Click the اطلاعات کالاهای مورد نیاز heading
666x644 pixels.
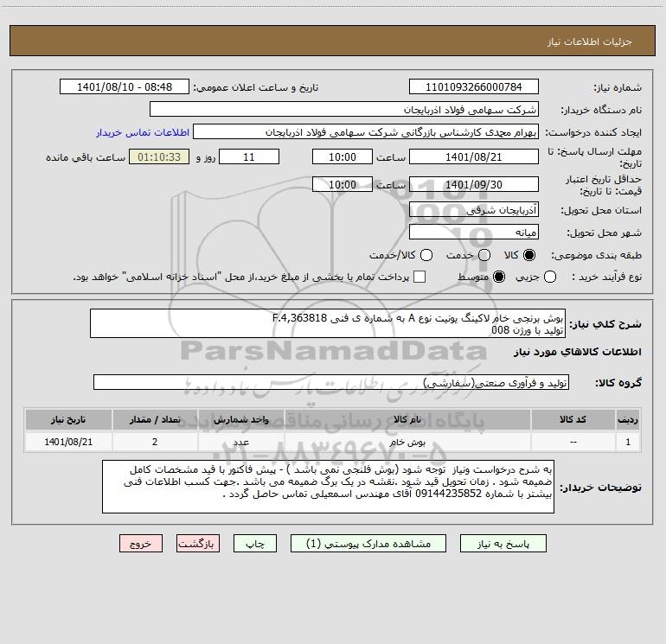pyautogui.click(x=577, y=352)
